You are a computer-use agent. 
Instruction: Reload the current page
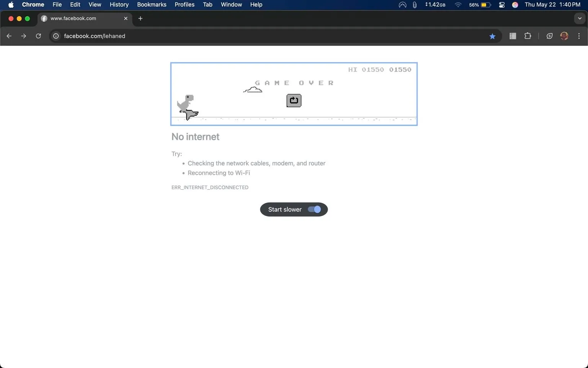(38, 36)
